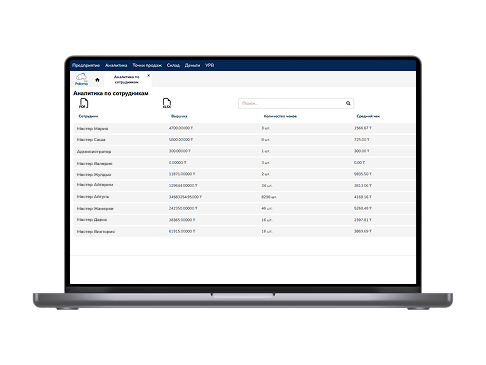Open the Точки продаж menu

(x=147, y=65)
